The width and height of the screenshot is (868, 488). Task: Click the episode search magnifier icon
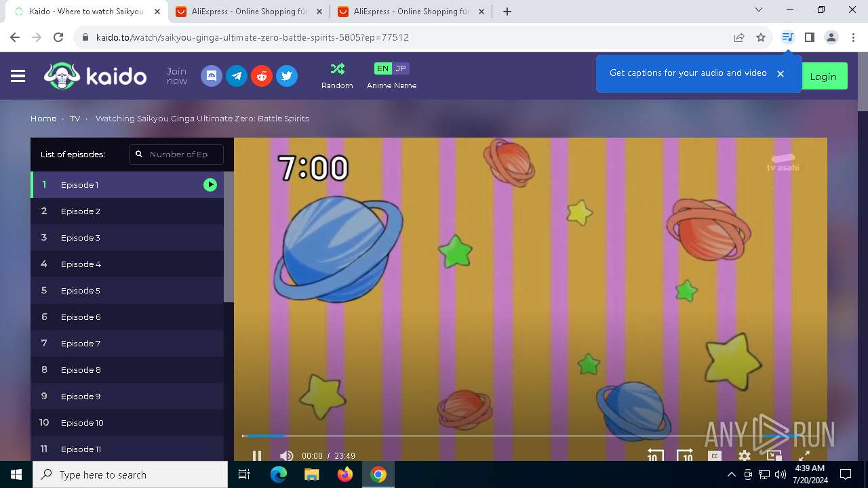[139, 155]
